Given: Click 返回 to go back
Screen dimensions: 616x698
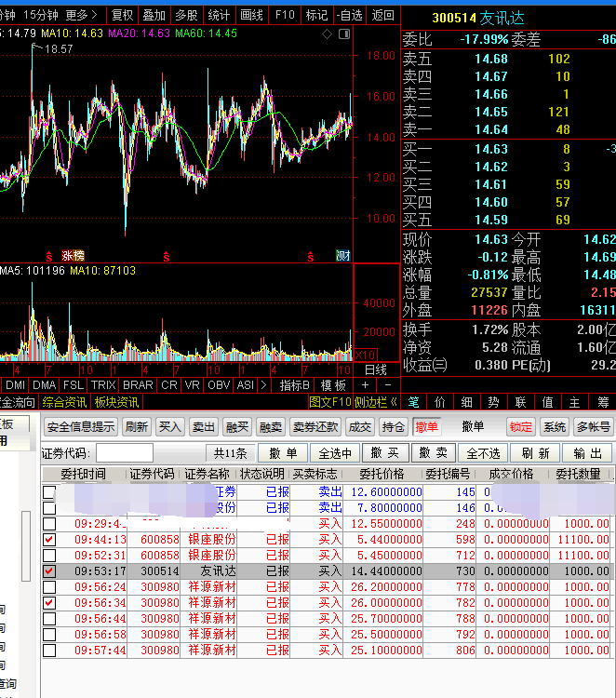Looking at the screenshot, I should point(382,16).
